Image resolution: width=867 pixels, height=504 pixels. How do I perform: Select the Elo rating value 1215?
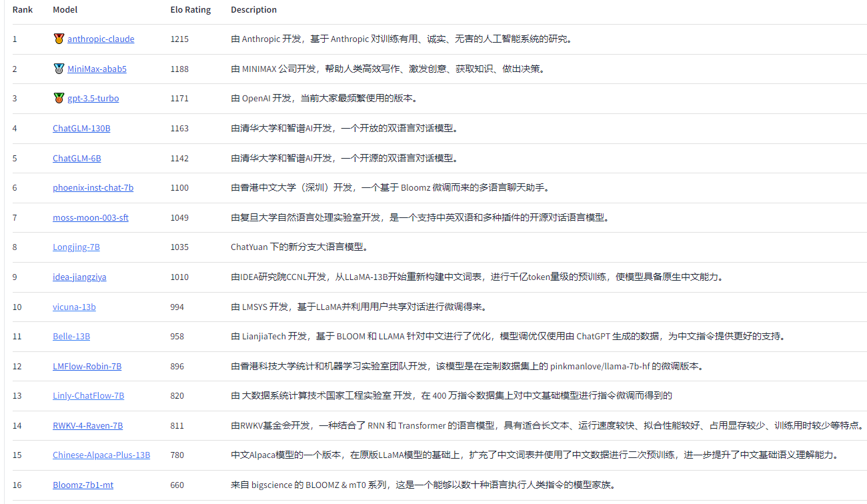point(179,39)
